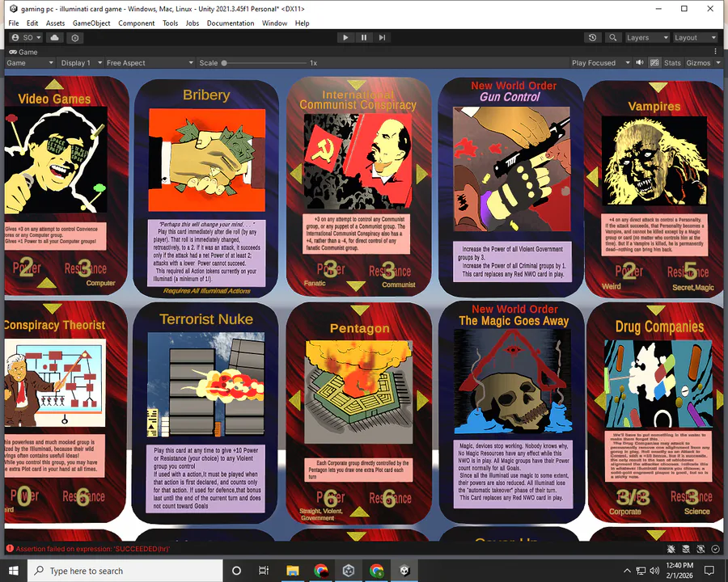Expand the Gizmos dropdown arrow
Viewport: 728px width, 582px height.
717,63
